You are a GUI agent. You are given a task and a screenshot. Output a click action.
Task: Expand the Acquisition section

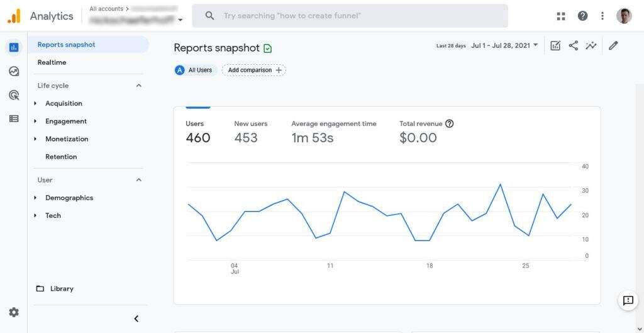pyautogui.click(x=64, y=103)
